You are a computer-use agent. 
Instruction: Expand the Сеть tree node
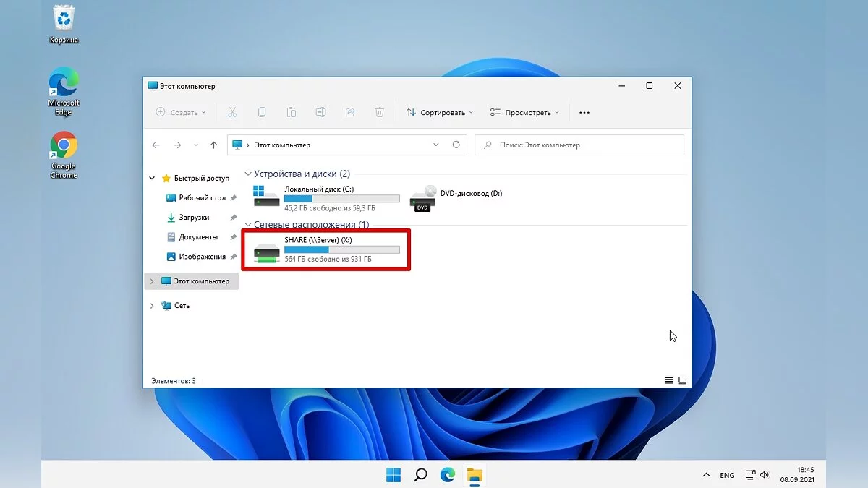point(152,306)
